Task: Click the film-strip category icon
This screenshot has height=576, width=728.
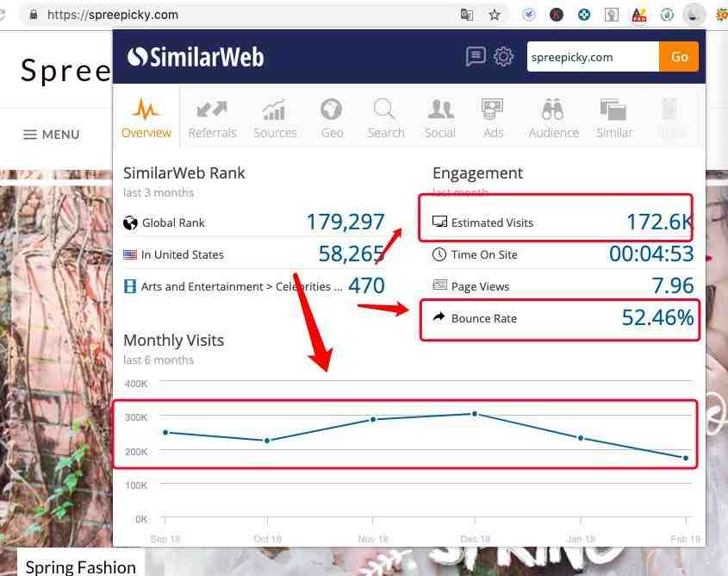Action: [130, 286]
